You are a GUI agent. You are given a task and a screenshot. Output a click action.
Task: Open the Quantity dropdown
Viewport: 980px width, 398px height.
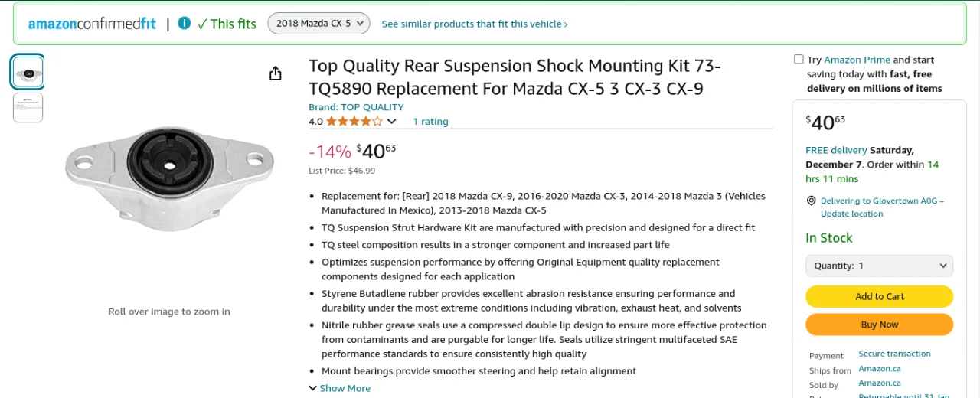click(x=879, y=266)
